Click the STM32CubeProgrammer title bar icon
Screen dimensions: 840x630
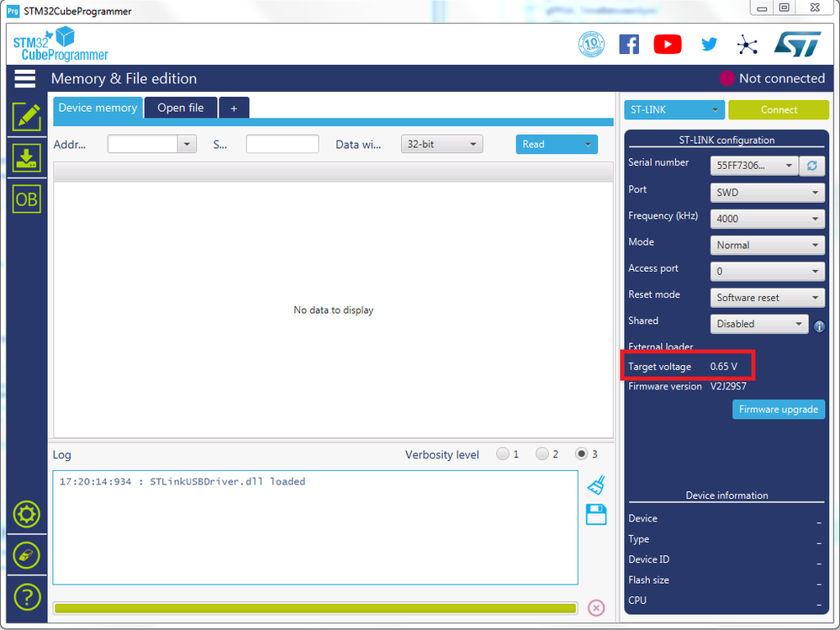[x=13, y=11]
